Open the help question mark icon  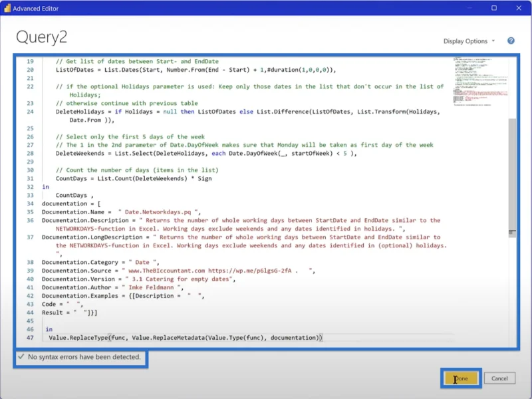coord(511,41)
